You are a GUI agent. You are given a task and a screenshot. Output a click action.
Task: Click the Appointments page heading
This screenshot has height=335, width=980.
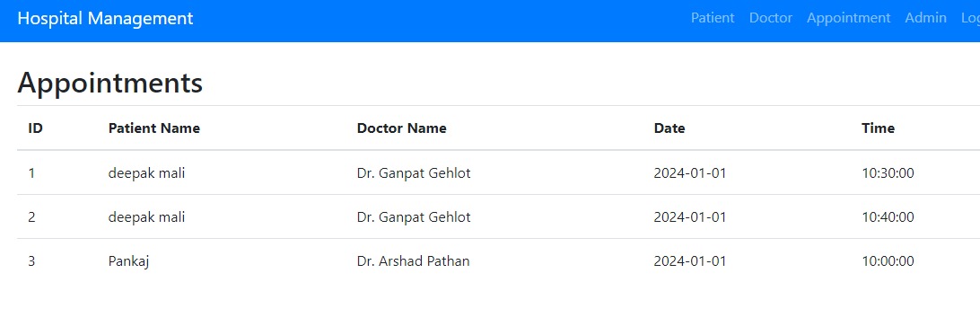point(110,83)
